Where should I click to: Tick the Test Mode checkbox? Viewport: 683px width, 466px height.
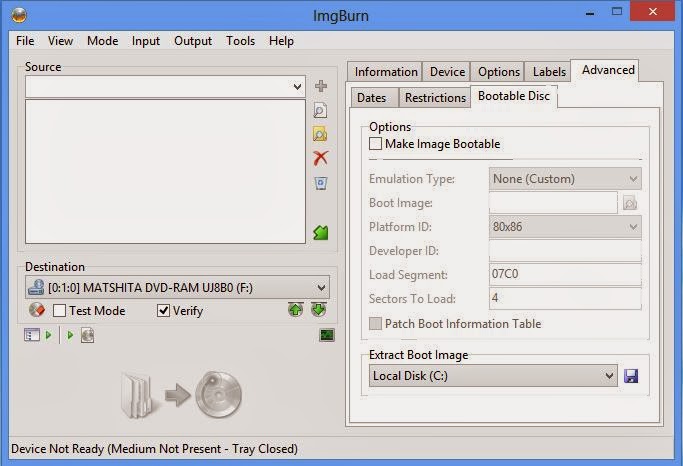point(59,311)
